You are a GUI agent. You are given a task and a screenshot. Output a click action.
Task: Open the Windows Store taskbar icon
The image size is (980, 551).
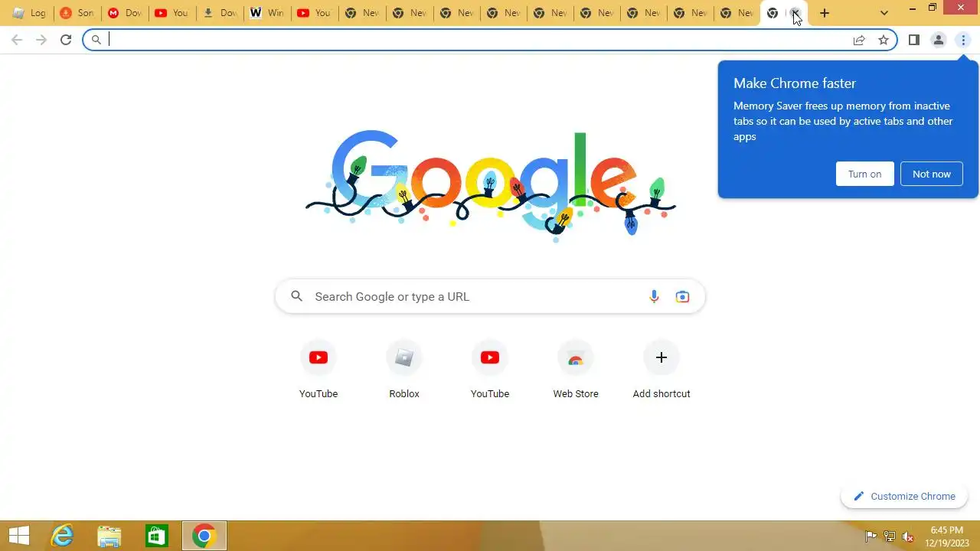[x=156, y=536]
